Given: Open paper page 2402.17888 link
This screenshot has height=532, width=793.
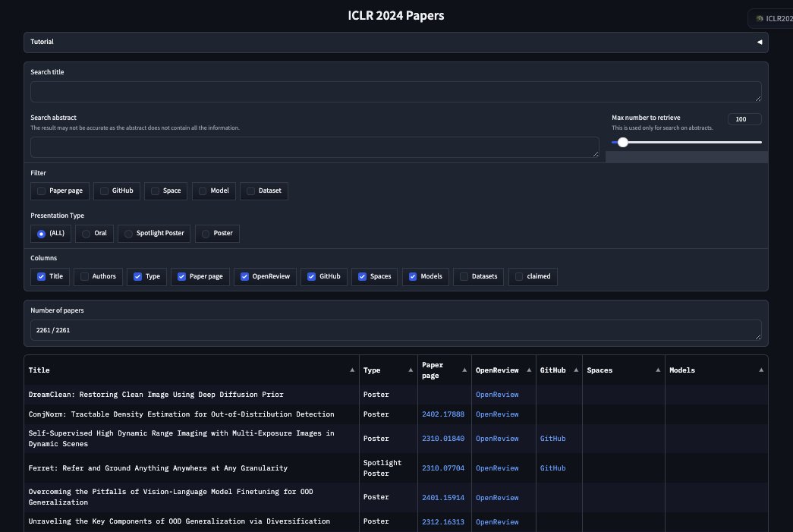Looking at the screenshot, I should tap(443, 414).
